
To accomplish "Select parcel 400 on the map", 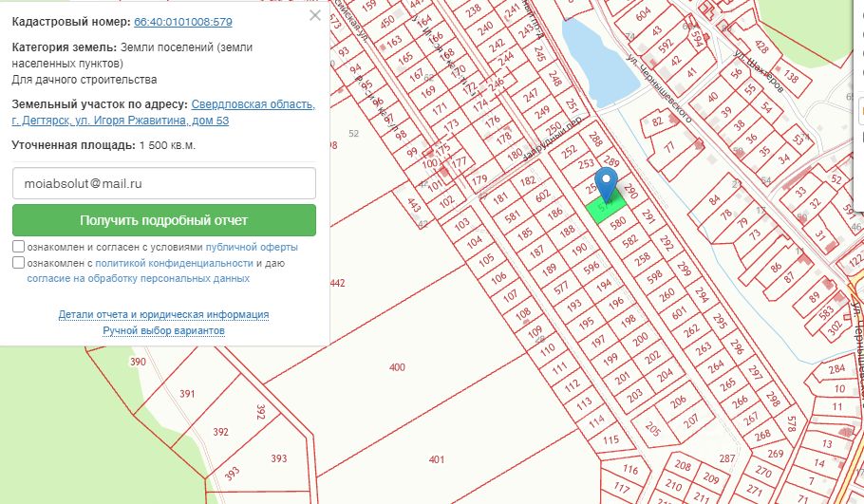I will (x=397, y=367).
